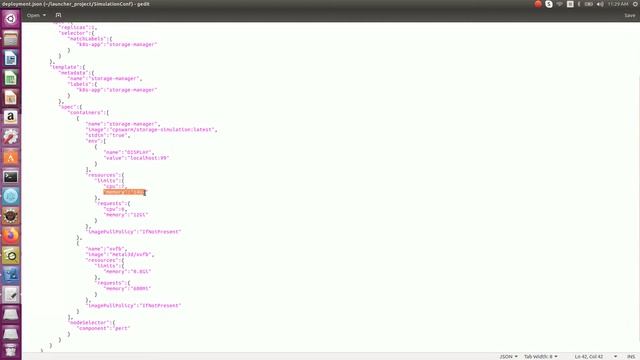Switch to gedit text editor dock icon

pos(11,295)
